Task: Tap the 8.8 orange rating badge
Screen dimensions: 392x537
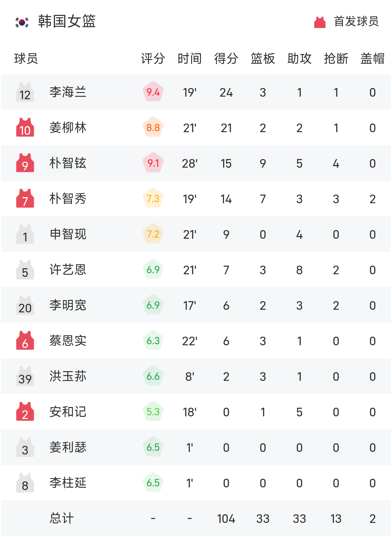Action: pos(153,127)
